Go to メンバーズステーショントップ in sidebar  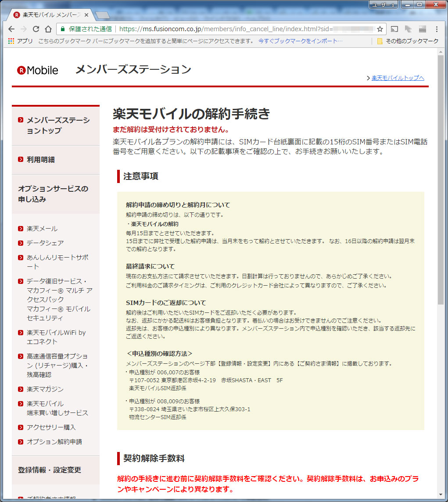57,125
